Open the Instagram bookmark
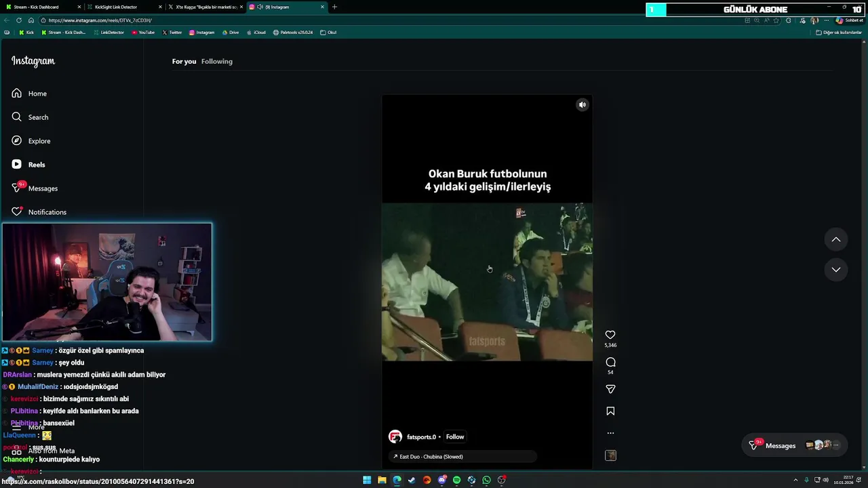Screen dimensions: 868x488 [202, 33]
